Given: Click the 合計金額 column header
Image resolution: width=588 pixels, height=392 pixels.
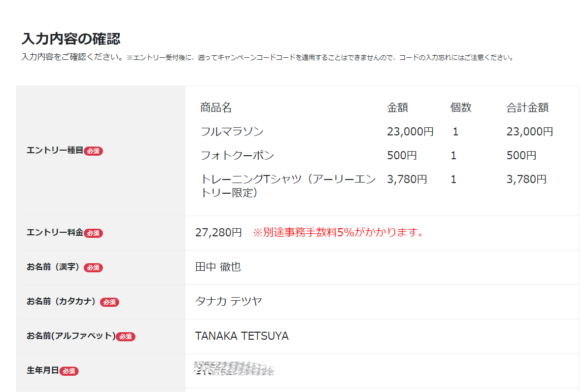Looking at the screenshot, I should 527,108.
